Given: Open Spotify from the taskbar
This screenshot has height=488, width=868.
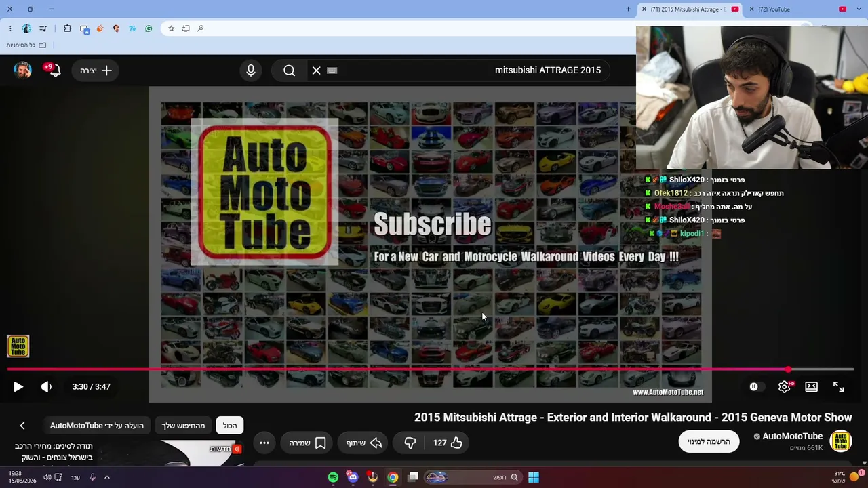Looking at the screenshot, I should pos(333,477).
